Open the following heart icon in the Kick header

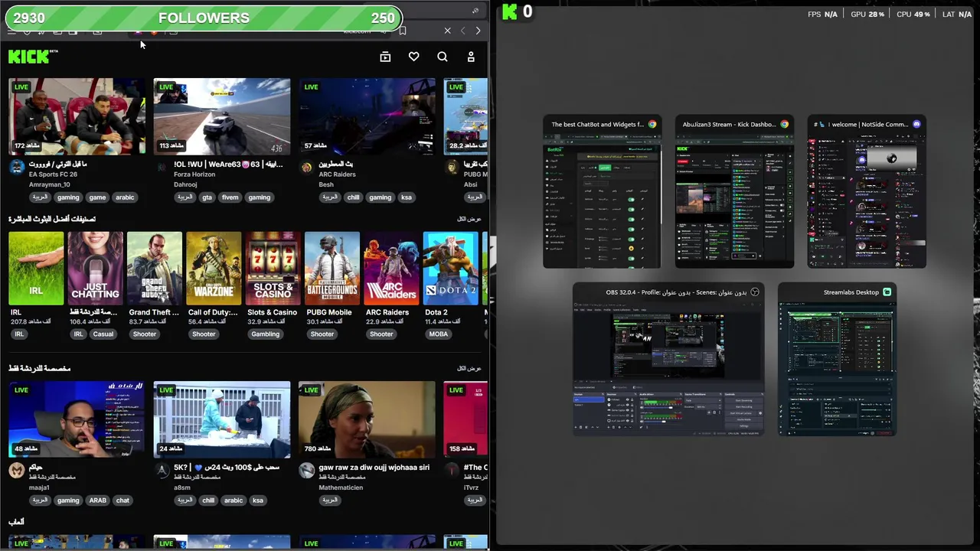tap(413, 57)
